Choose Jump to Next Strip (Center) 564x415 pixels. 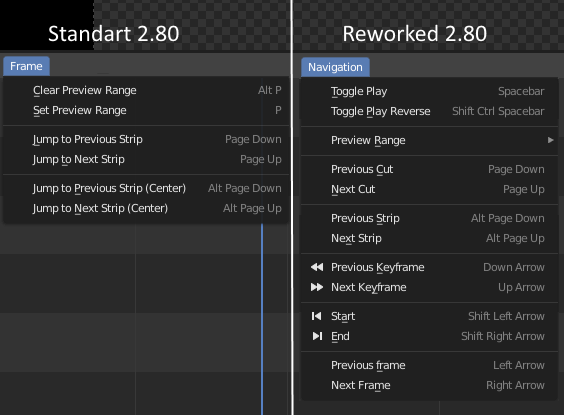[146, 208]
